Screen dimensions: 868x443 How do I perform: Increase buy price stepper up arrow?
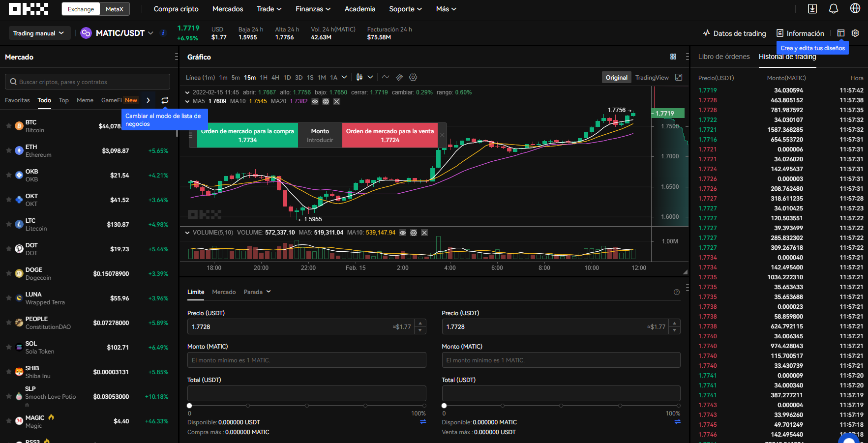pyautogui.click(x=420, y=323)
